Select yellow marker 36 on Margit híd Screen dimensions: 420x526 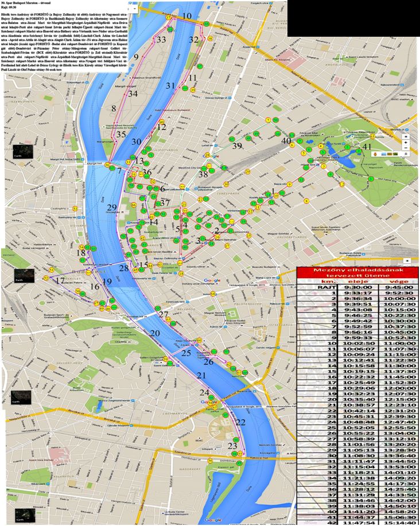[107, 165]
